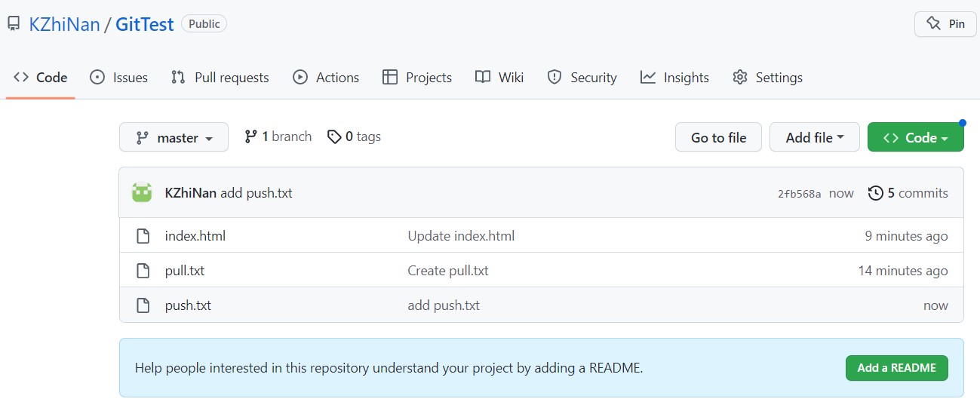Open the KZhiNan owner profile link
Viewport: 980px width, 411px height.
pyautogui.click(x=64, y=24)
